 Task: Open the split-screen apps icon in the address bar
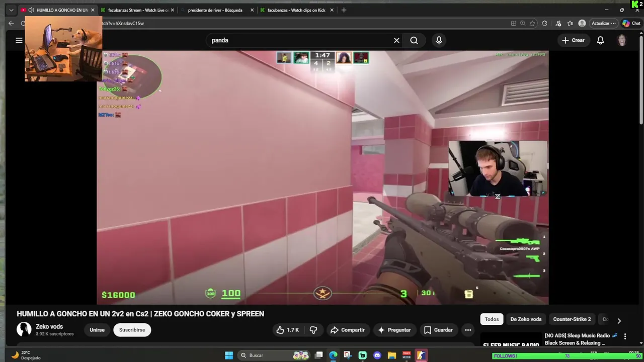tap(513, 23)
